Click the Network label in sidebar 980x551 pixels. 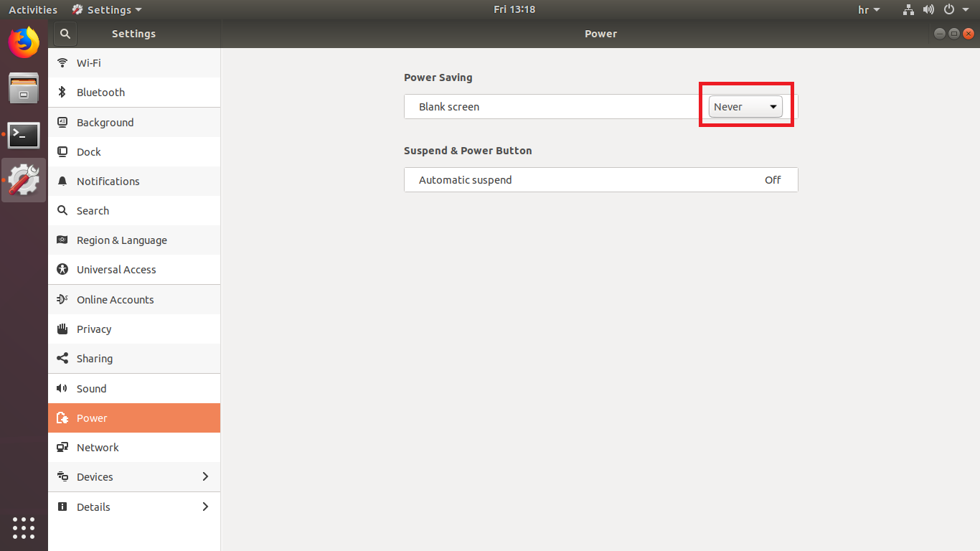[x=98, y=448]
